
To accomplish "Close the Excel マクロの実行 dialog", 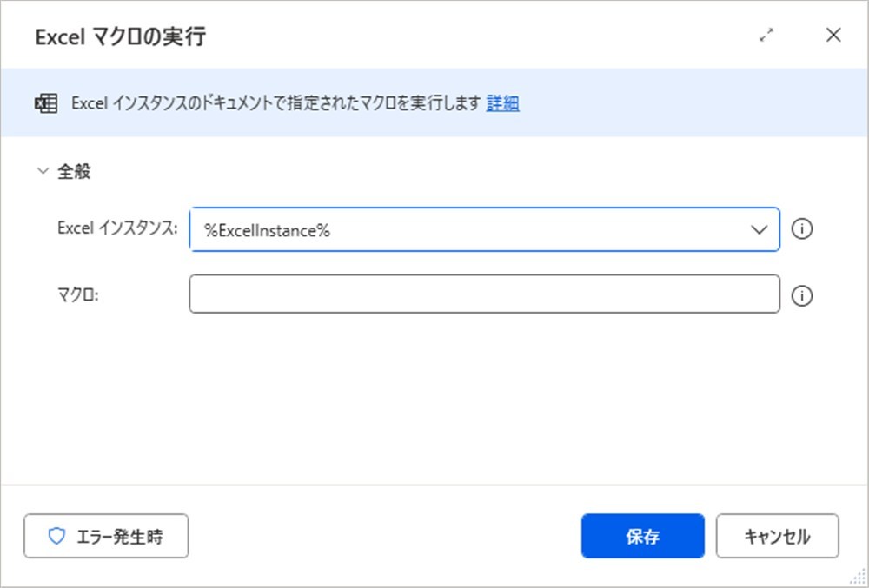I will (833, 35).
